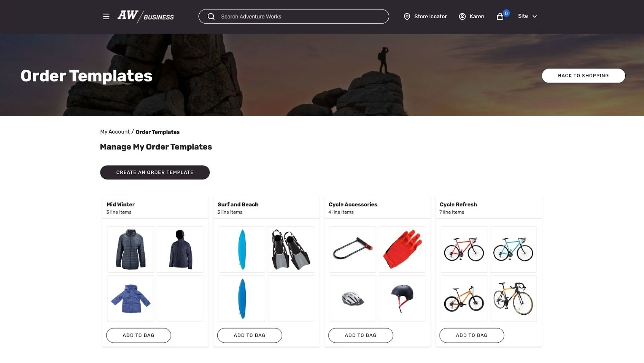Add Surf and Beach items to bag
Viewport: 644px width, 363px height.
(x=250, y=335)
